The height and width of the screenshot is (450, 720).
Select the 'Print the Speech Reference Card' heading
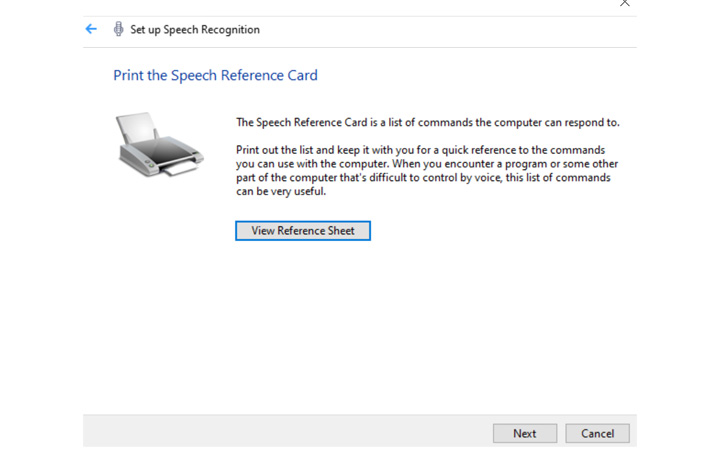pos(215,75)
